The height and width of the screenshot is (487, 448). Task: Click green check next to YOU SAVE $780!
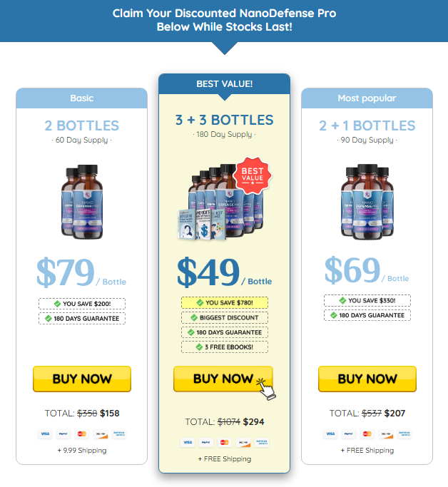pyautogui.click(x=200, y=302)
